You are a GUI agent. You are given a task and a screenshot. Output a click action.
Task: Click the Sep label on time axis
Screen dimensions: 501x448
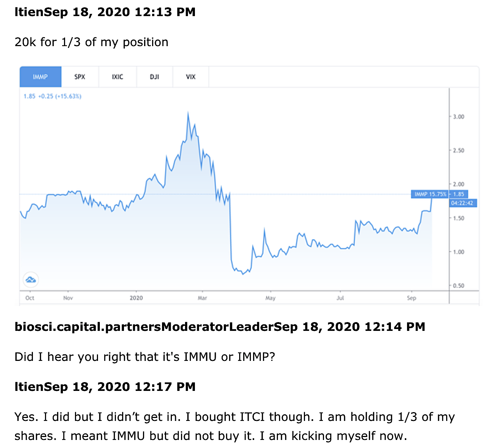coord(411,298)
